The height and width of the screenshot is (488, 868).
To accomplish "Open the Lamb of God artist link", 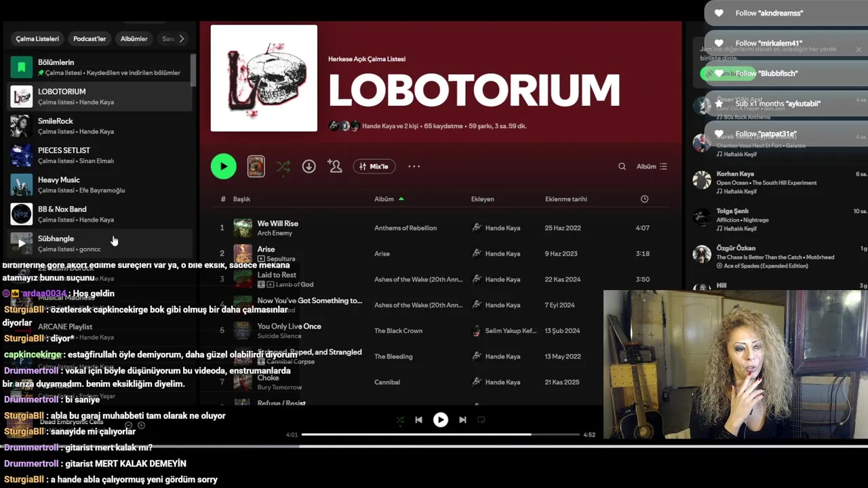I will click(x=294, y=285).
